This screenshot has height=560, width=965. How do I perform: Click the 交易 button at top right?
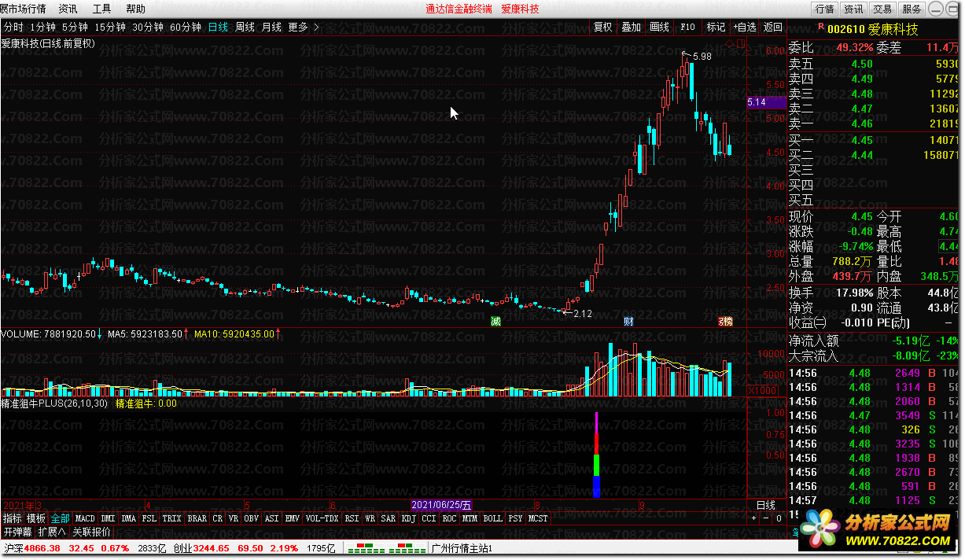[x=882, y=9]
